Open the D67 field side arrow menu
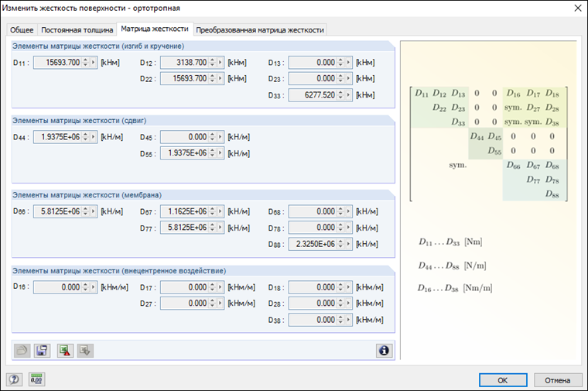This screenshot has width=588, height=391. [220, 211]
